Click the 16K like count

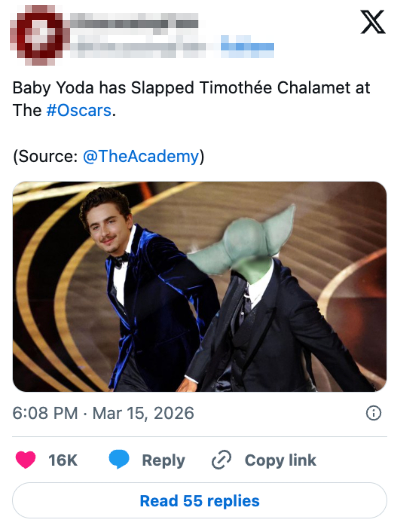point(64,459)
